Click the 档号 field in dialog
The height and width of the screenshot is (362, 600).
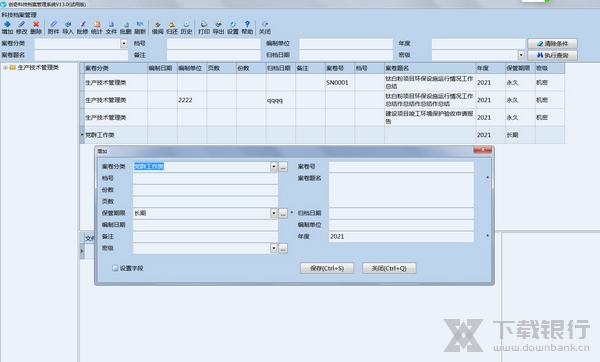pos(205,178)
